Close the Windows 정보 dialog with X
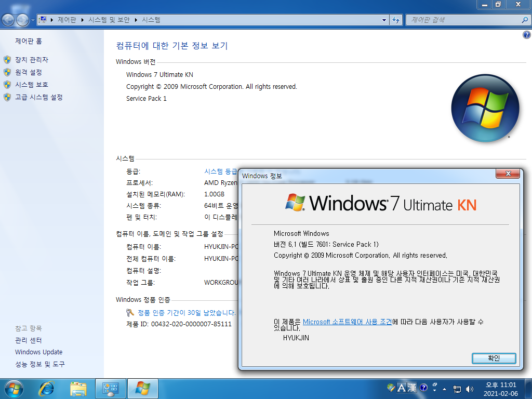 [x=508, y=174]
